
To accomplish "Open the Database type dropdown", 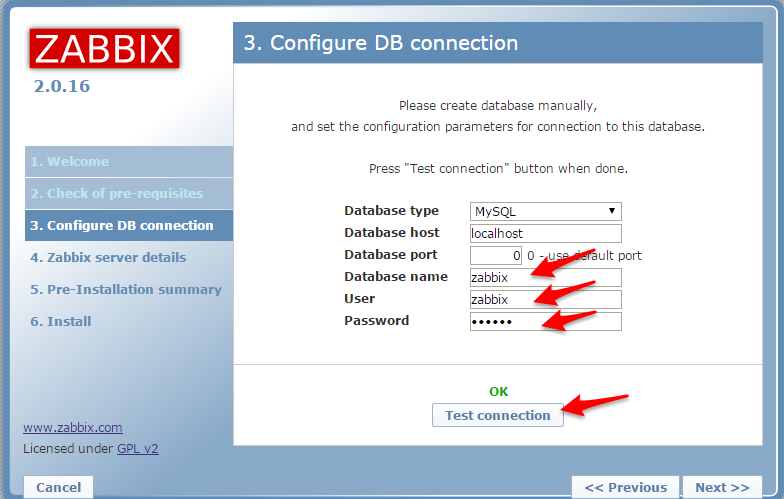I will [545, 211].
